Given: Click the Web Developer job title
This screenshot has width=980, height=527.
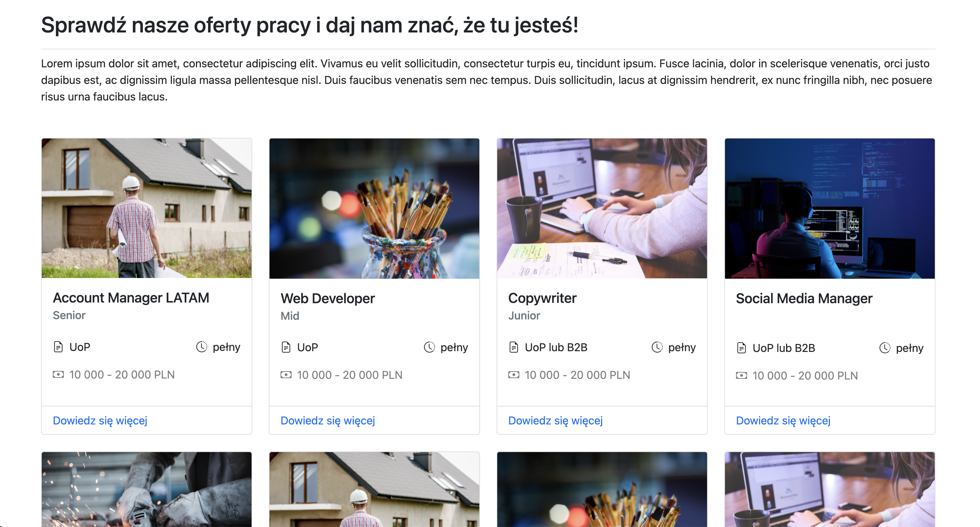Looking at the screenshot, I should pos(328,298).
